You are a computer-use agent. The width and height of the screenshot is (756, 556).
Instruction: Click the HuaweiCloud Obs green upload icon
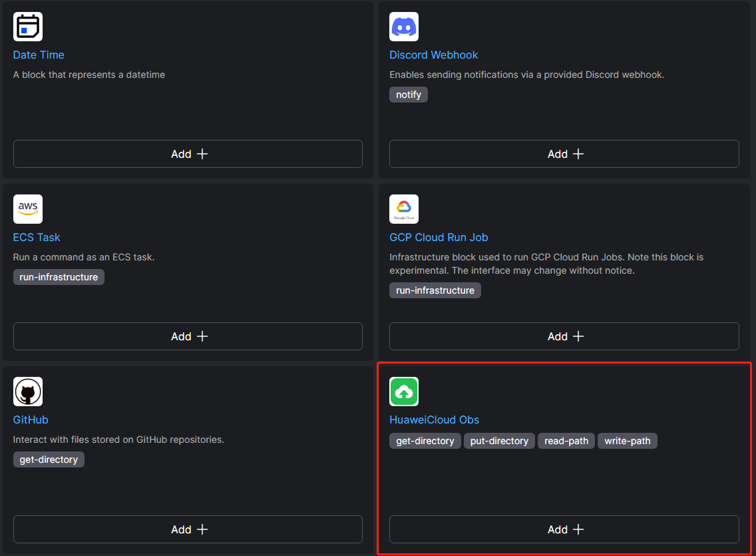tap(404, 392)
